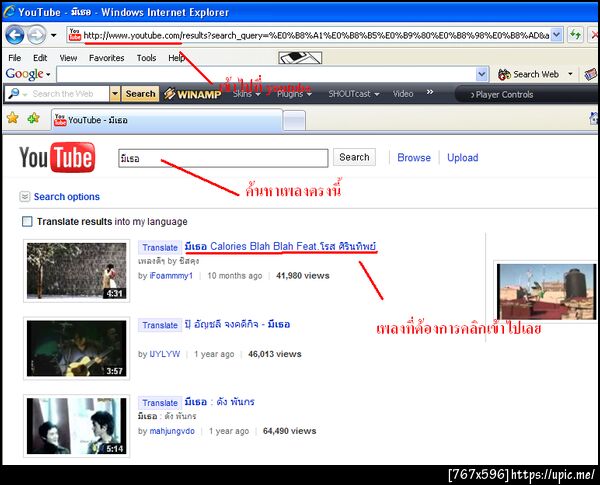Click the green Refresh page icon

tap(575, 35)
